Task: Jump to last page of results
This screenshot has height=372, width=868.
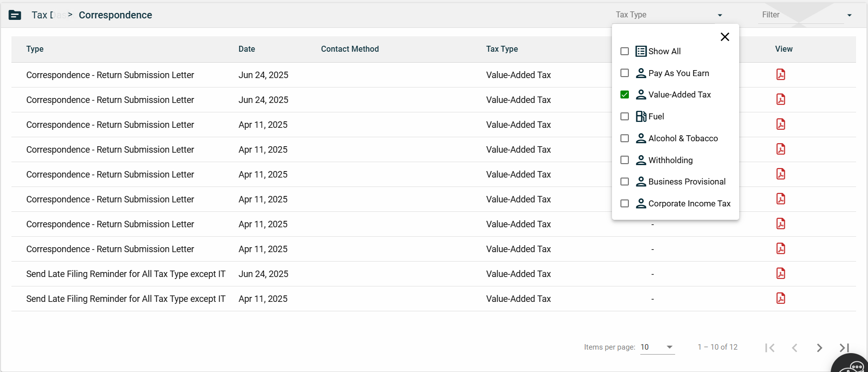Action: 844,348
